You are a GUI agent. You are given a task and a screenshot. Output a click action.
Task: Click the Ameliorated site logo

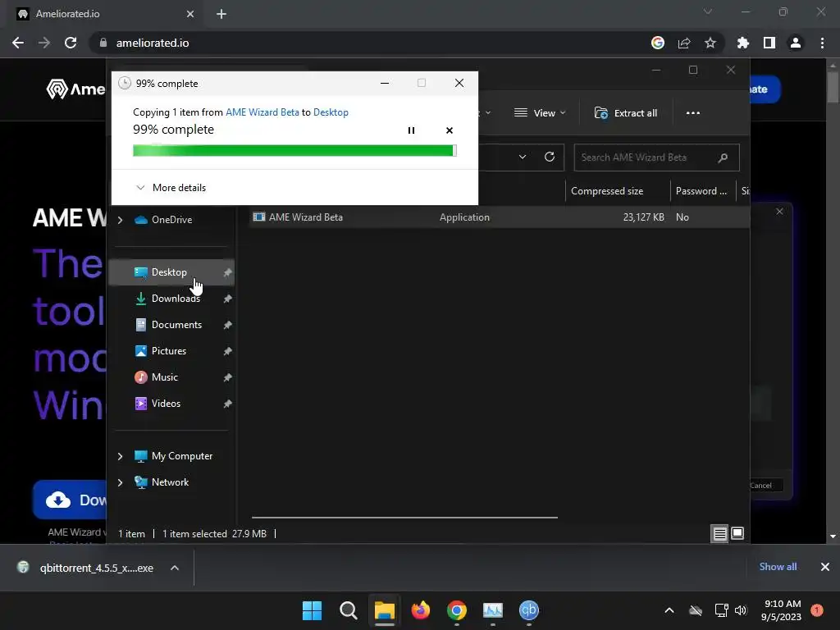click(x=75, y=89)
